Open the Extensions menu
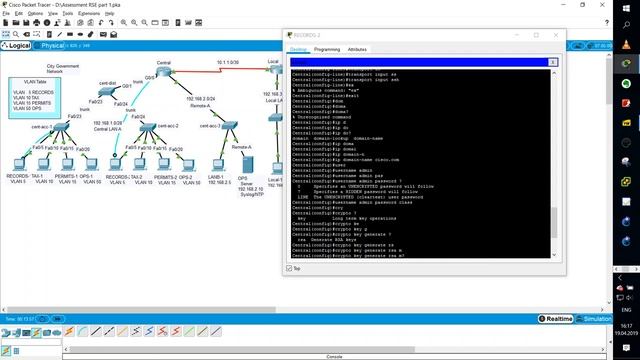This screenshot has width=640, height=360. pyautogui.click(x=89, y=13)
